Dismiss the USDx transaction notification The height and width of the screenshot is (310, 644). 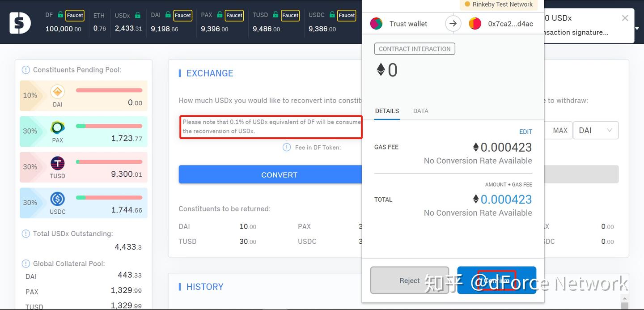coord(625,18)
